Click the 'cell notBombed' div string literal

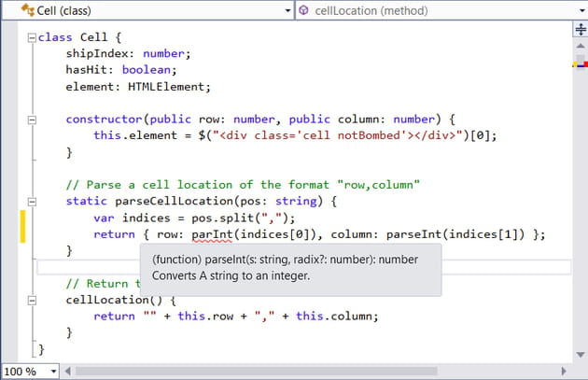[338, 135]
